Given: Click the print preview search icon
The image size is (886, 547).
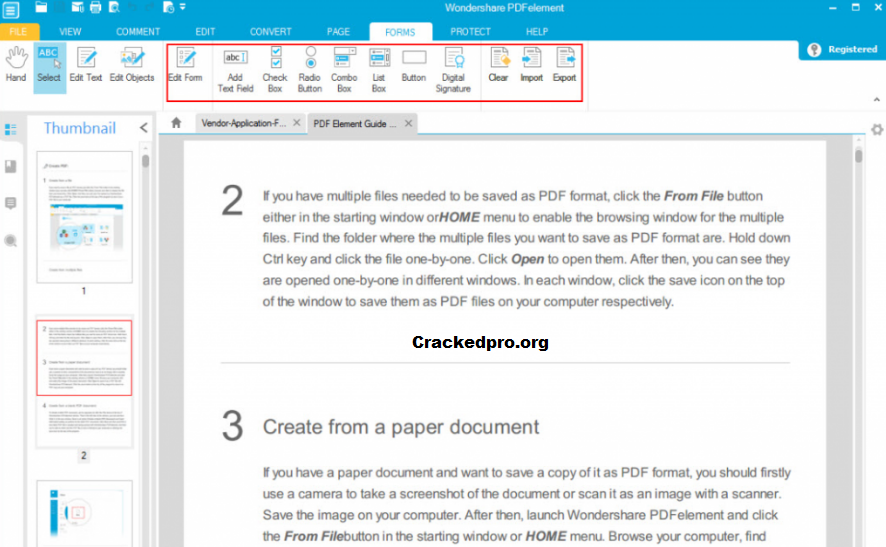Looking at the screenshot, I should pyautogui.click(x=114, y=7).
